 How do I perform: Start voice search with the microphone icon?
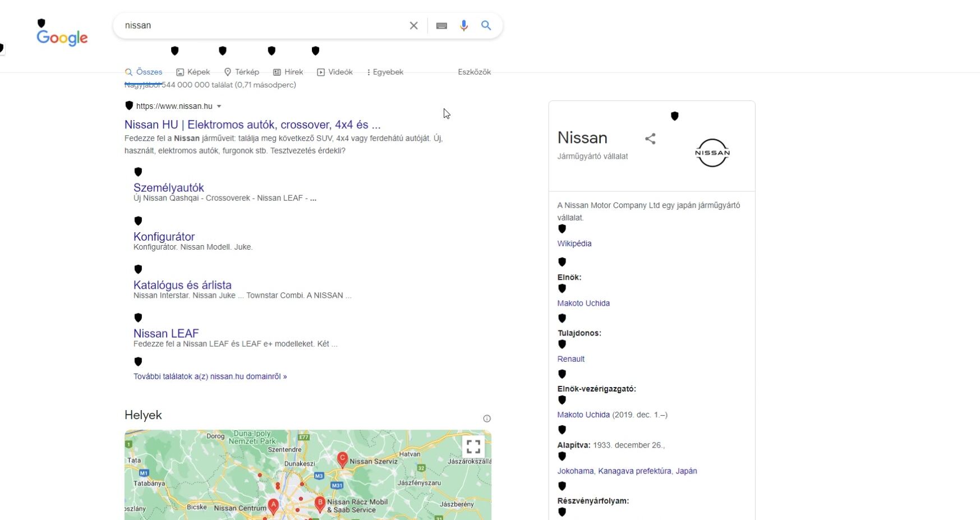pos(464,26)
